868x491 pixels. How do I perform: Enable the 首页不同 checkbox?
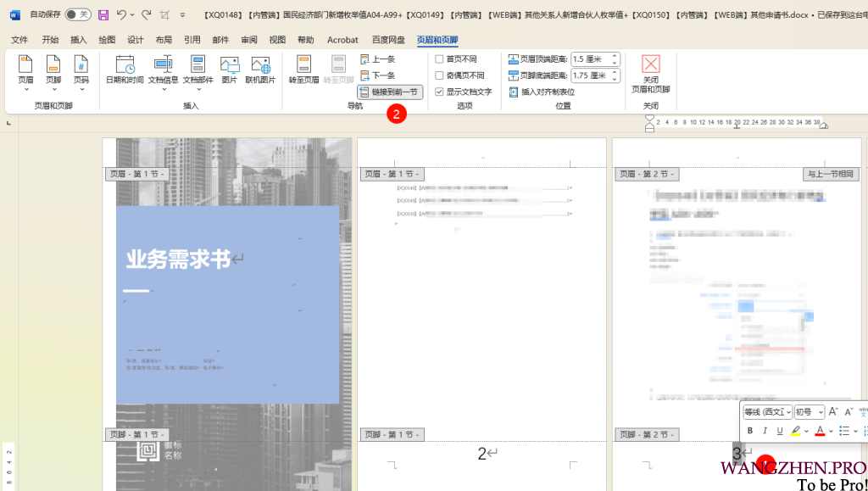coord(439,59)
